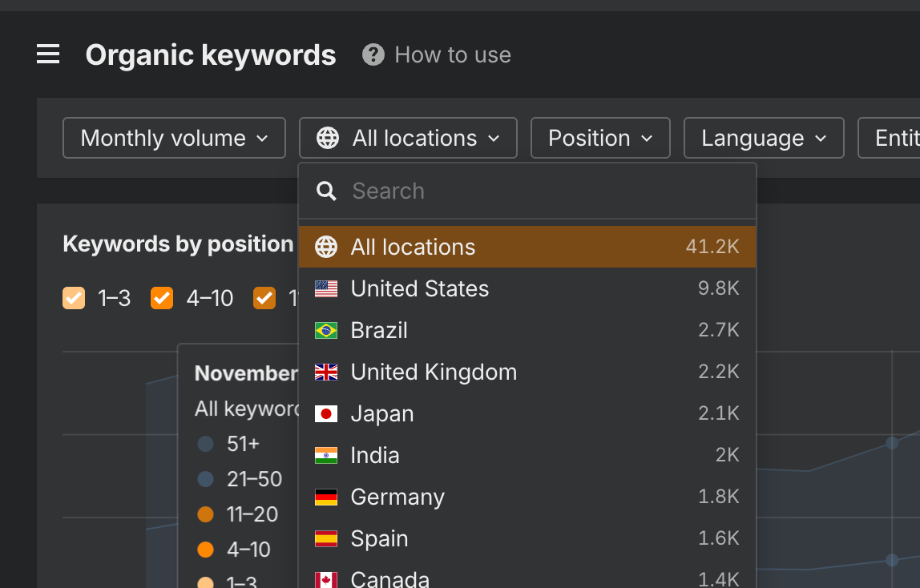Viewport: 920px width, 588px height.
Task: Open the Monthly volume dropdown
Action: click(174, 138)
